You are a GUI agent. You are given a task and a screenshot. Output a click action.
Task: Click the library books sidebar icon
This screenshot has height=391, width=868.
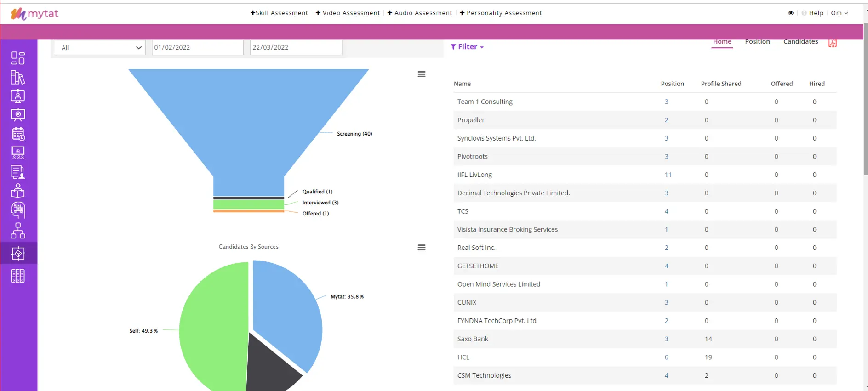click(x=18, y=78)
